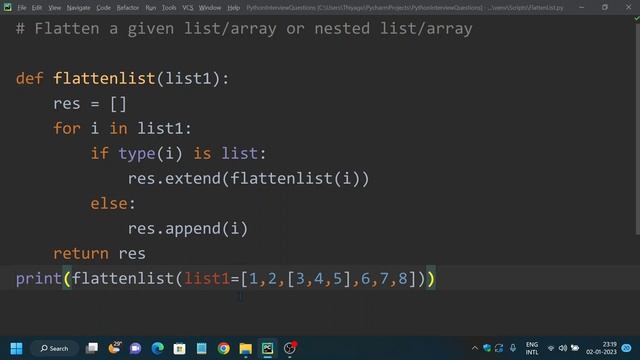The image size is (640, 360).
Task: Click the battery tray icon
Action: tap(575, 348)
